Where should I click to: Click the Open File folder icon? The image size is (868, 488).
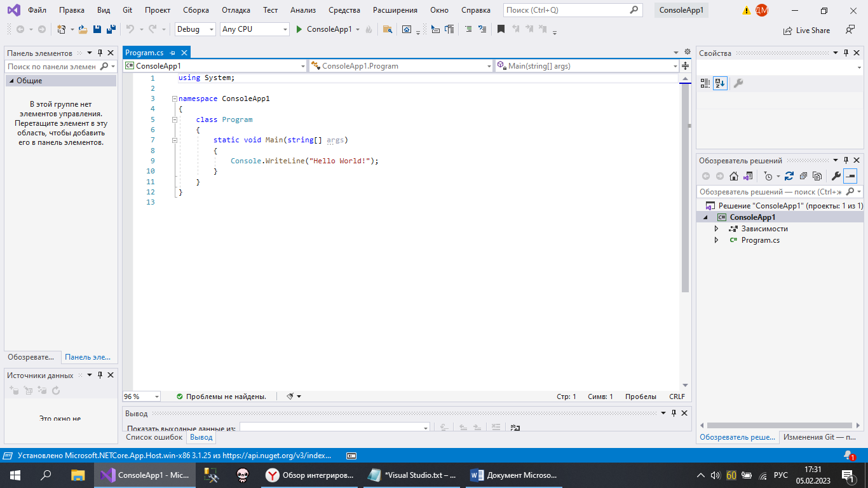tap(83, 29)
